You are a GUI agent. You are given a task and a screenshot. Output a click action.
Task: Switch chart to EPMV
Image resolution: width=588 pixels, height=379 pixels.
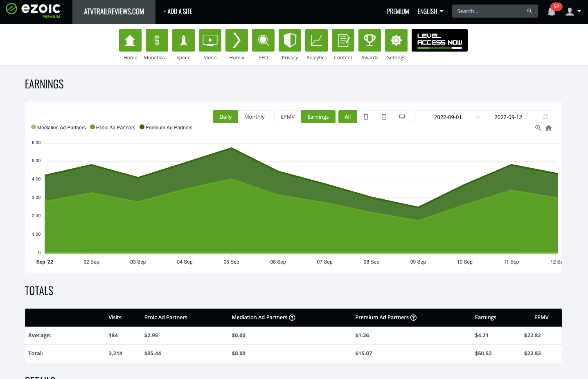click(x=288, y=117)
